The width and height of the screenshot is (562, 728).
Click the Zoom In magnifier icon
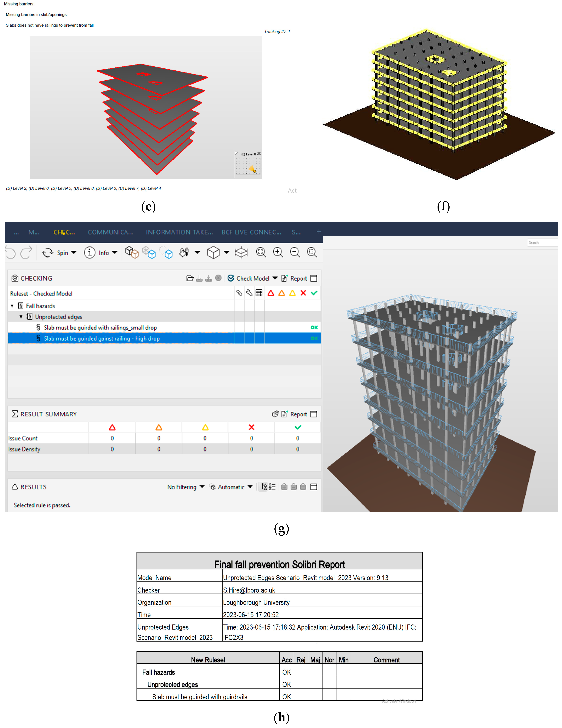pyautogui.click(x=278, y=252)
